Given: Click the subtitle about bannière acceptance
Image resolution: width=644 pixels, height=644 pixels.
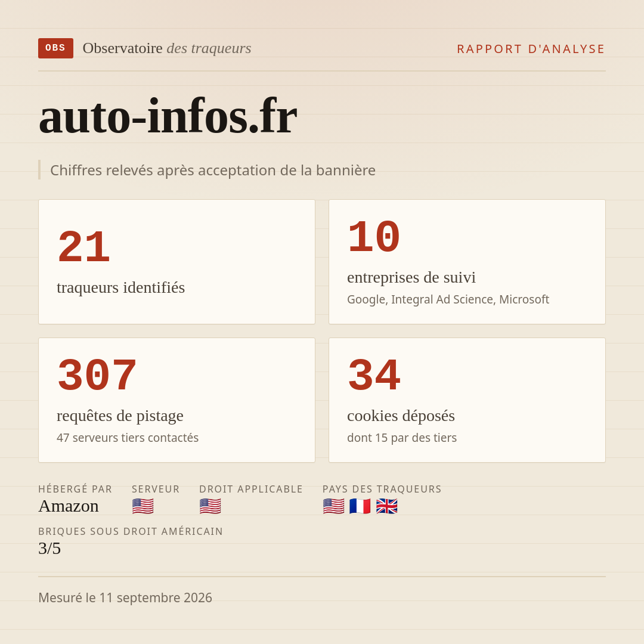Looking at the screenshot, I should [213, 170].
